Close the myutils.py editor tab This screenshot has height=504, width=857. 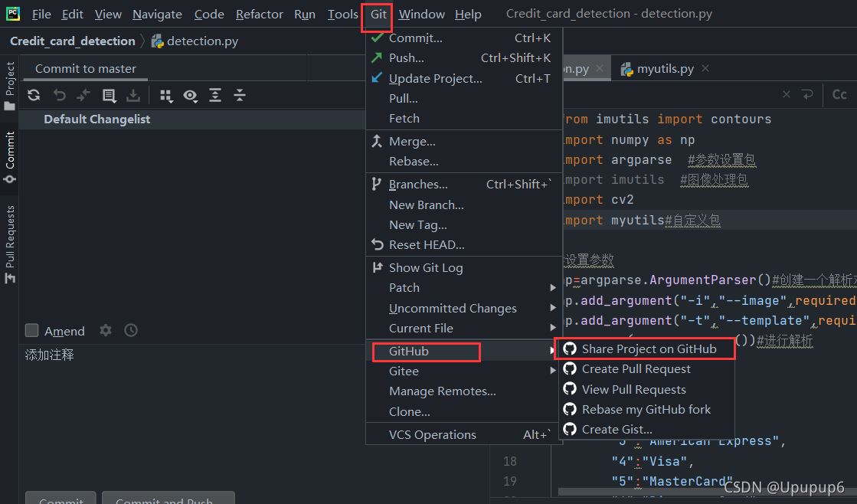tap(705, 68)
